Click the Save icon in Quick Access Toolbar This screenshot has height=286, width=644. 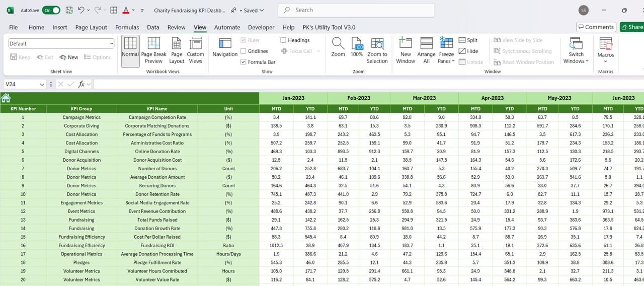tap(69, 10)
